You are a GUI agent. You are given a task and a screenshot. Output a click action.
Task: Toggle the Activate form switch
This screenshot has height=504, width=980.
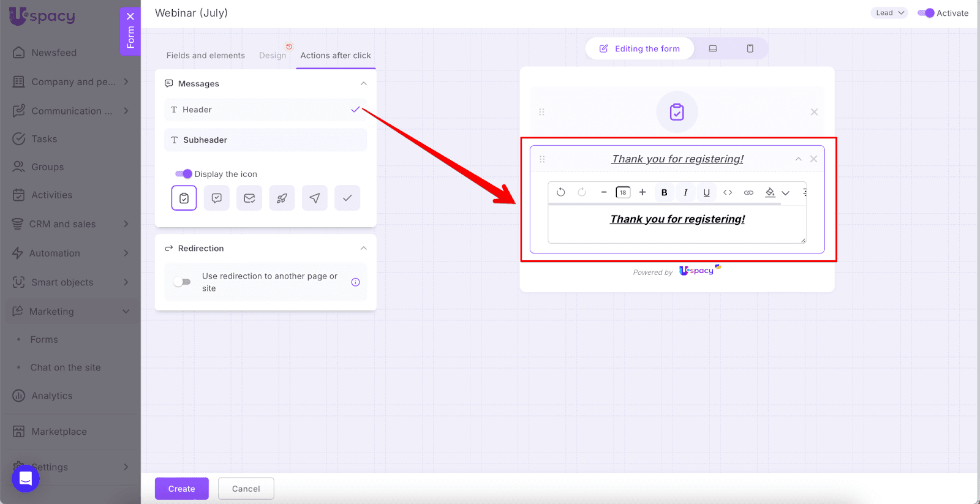(925, 13)
